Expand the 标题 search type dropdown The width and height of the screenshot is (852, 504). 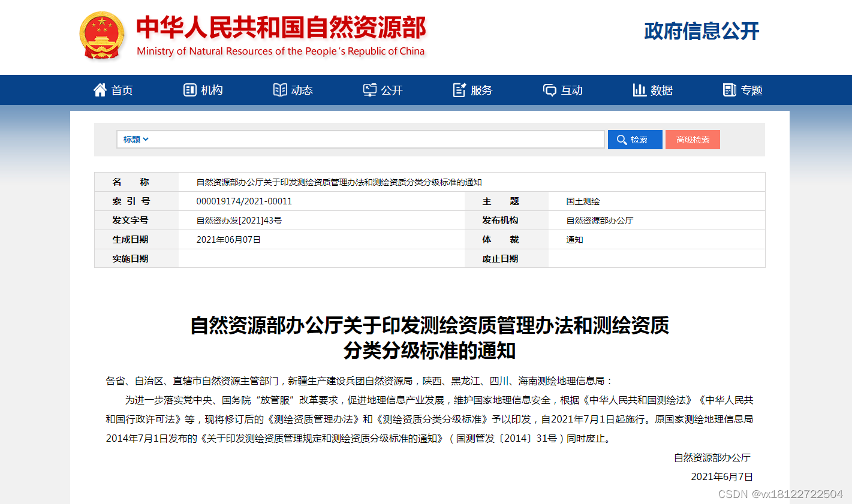point(136,140)
